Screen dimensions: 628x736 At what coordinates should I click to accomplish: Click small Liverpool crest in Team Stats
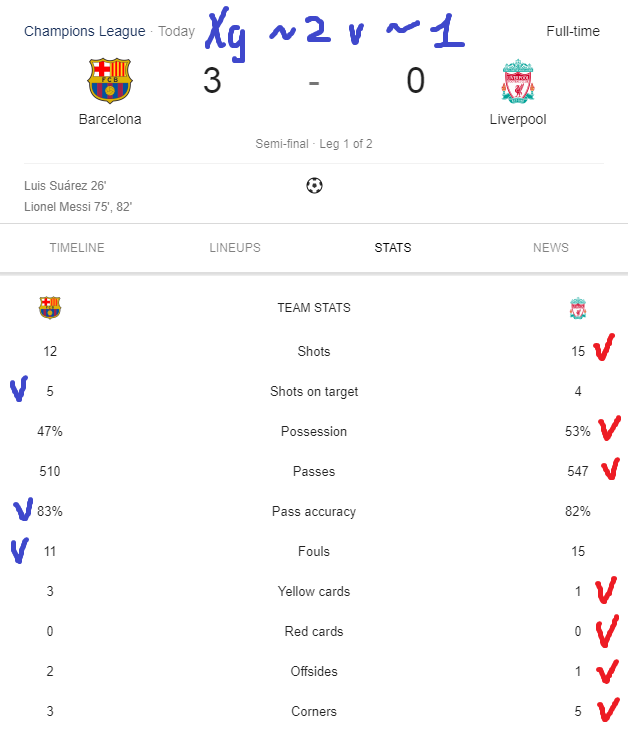pos(578,308)
